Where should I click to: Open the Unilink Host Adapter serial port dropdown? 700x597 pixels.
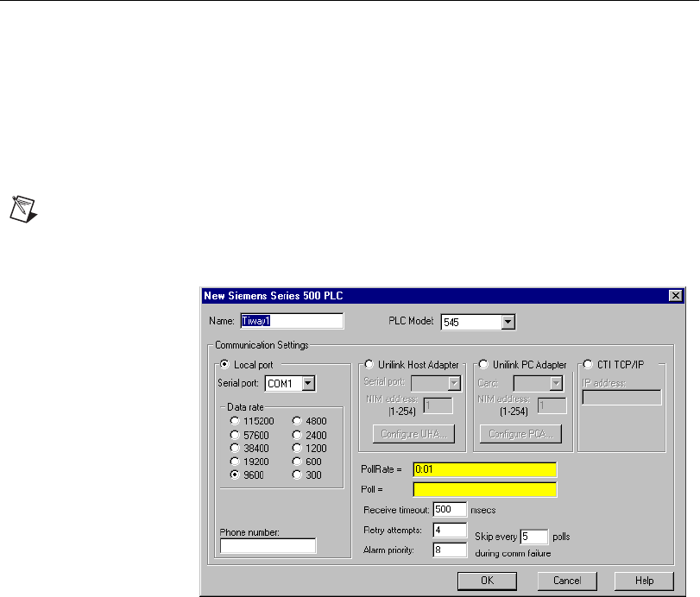click(454, 383)
